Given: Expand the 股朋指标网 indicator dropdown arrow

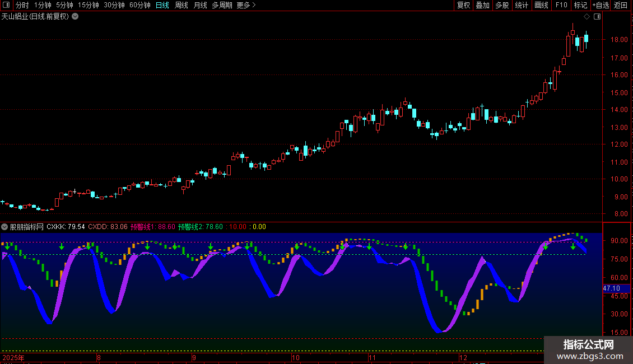Looking at the screenshot, I should 4,227.
